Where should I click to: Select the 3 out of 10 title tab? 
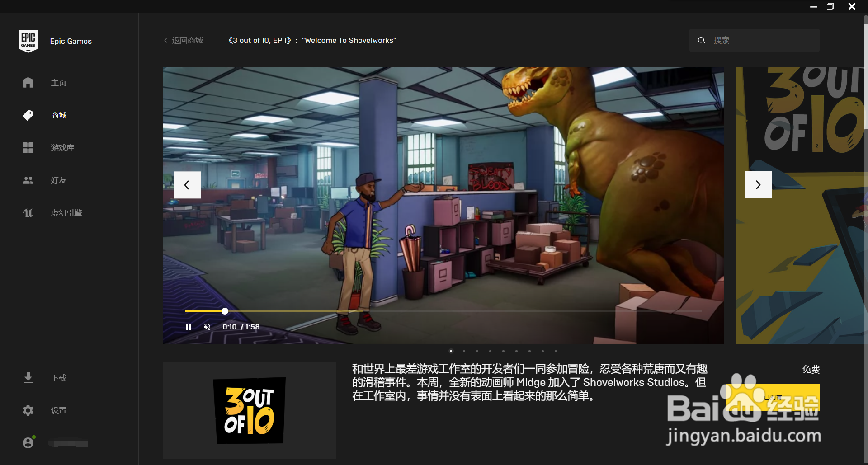coord(312,40)
